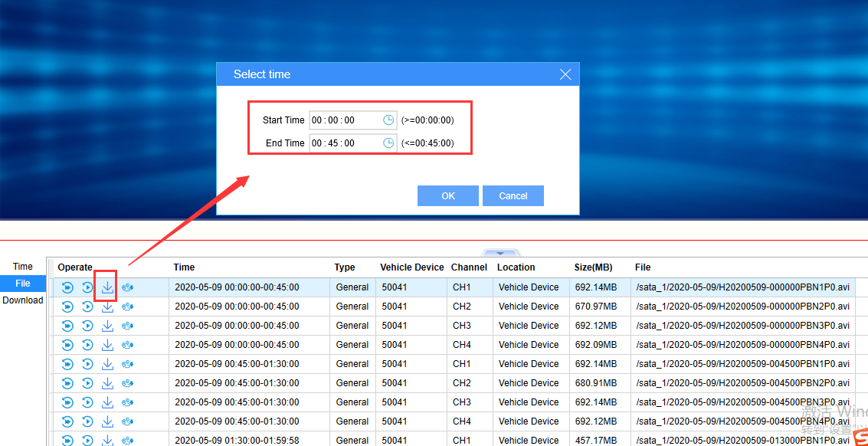Click single-arrow play icon for 004500PBN2P0.avi

(87, 383)
